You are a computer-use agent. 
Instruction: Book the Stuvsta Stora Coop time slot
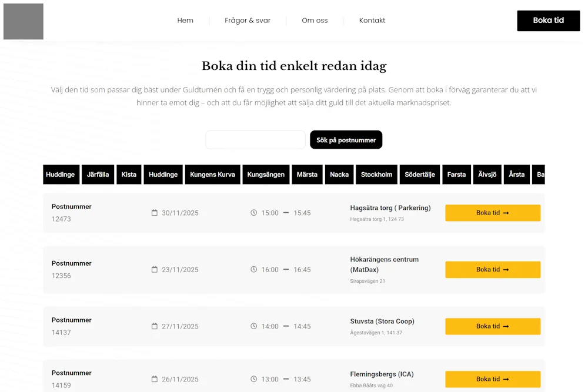coord(493,326)
